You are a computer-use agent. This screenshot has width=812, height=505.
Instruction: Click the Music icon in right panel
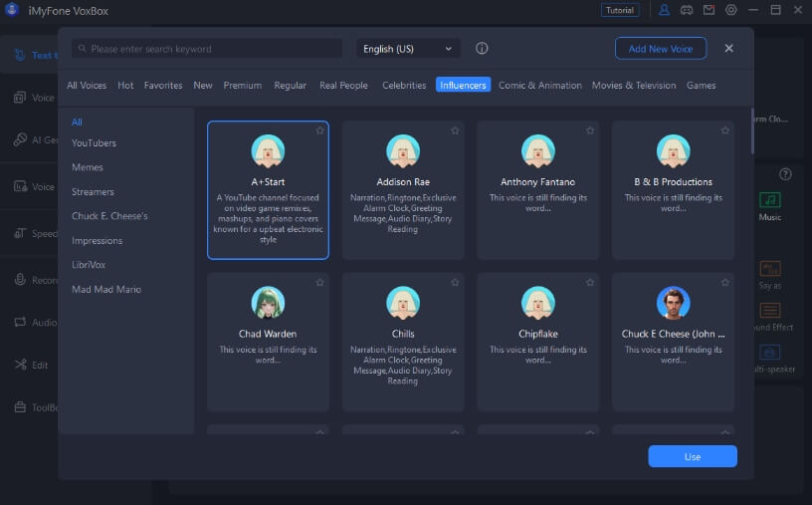point(770,199)
